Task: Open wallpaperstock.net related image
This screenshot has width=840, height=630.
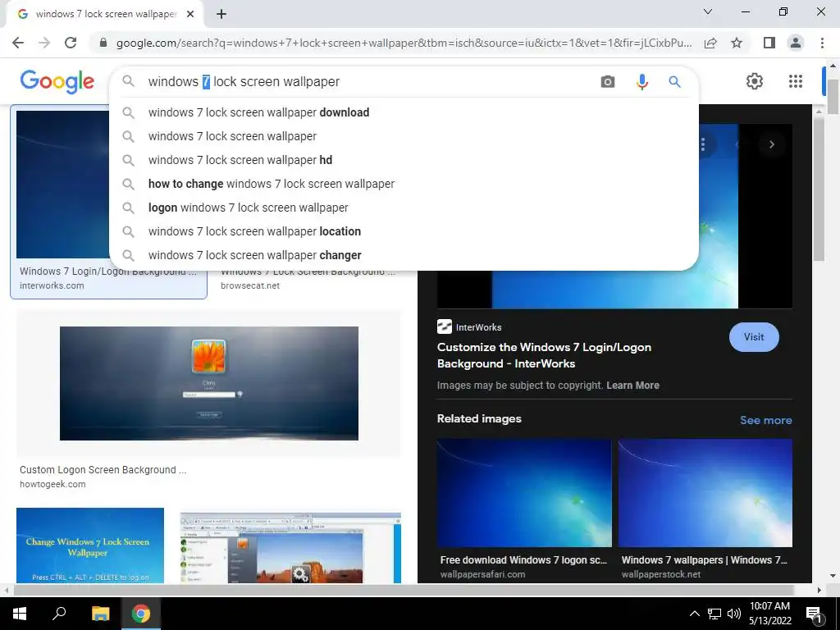Action: click(705, 493)
